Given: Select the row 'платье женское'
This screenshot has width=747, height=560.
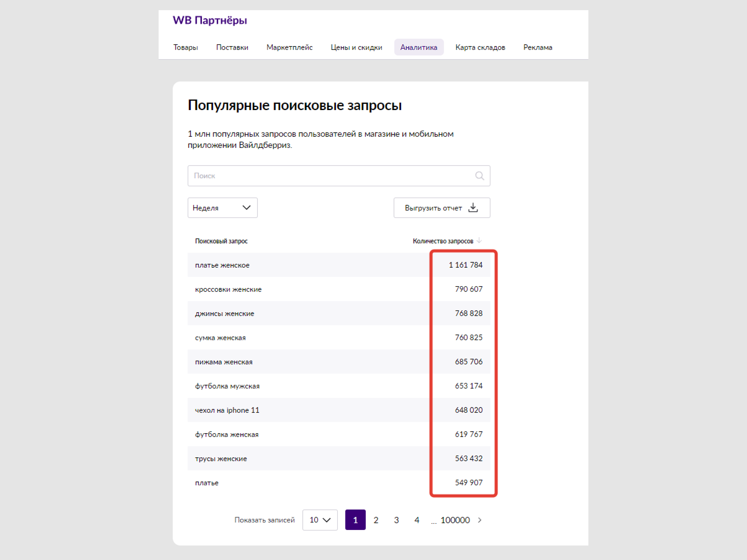Looking at the screenshot, I should click(x=339, y=265).
